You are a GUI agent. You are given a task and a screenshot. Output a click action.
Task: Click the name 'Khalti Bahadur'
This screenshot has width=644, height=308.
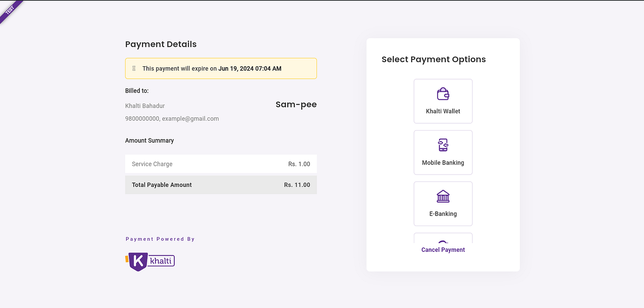tap(145, 106)
